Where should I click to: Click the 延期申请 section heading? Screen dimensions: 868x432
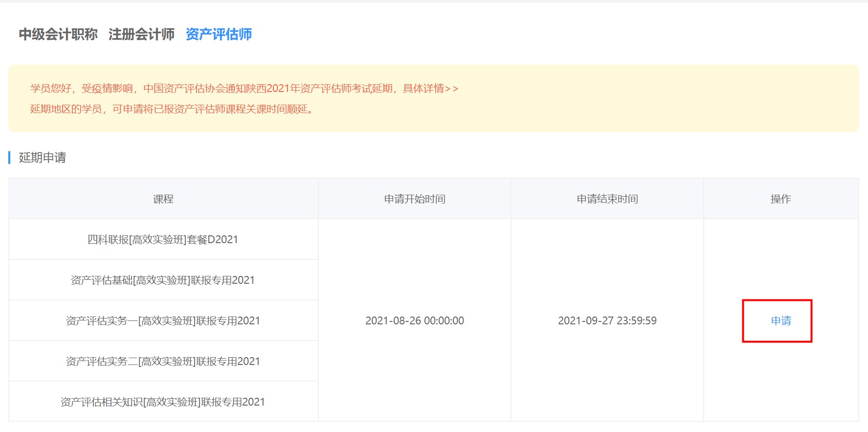(x=43, y=158)
